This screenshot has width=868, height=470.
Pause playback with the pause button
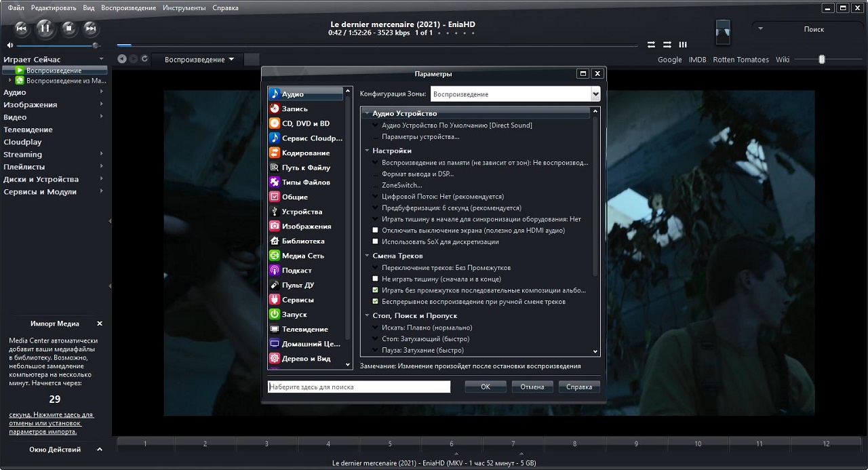click(45, 28)
